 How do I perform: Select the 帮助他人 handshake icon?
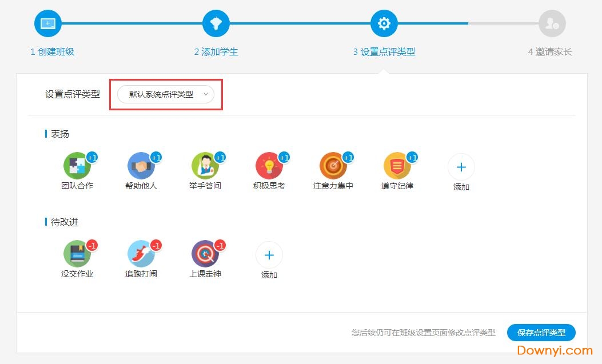[x=141, y=166]
